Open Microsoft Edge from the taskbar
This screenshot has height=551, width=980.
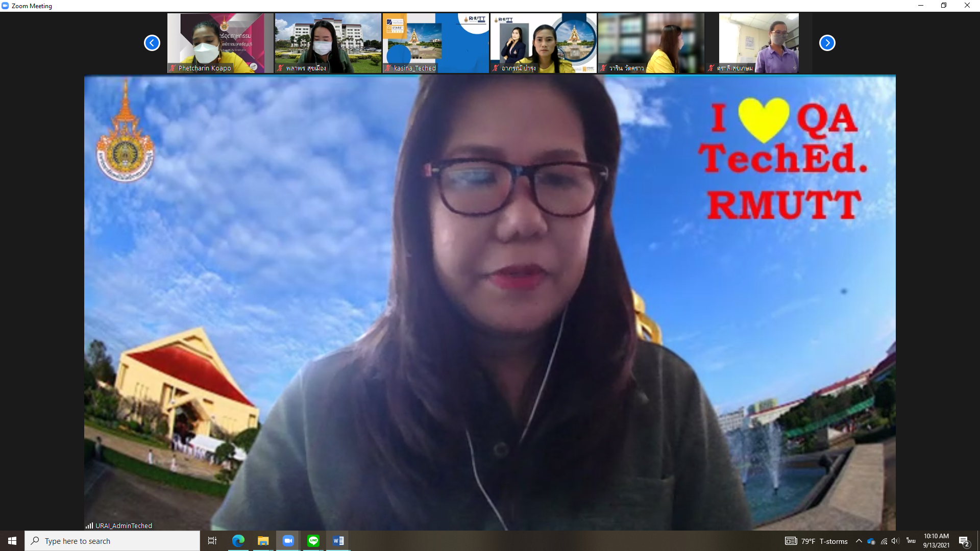coord(238,541)
